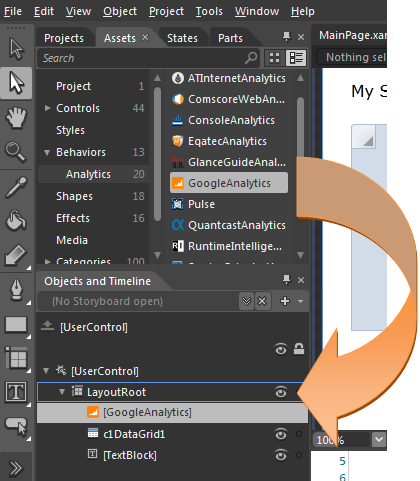Select ATInternetAnalytics behavior asset
This screenshot has height=481, width=420.
pyautogui.click(x=229, y=78)
